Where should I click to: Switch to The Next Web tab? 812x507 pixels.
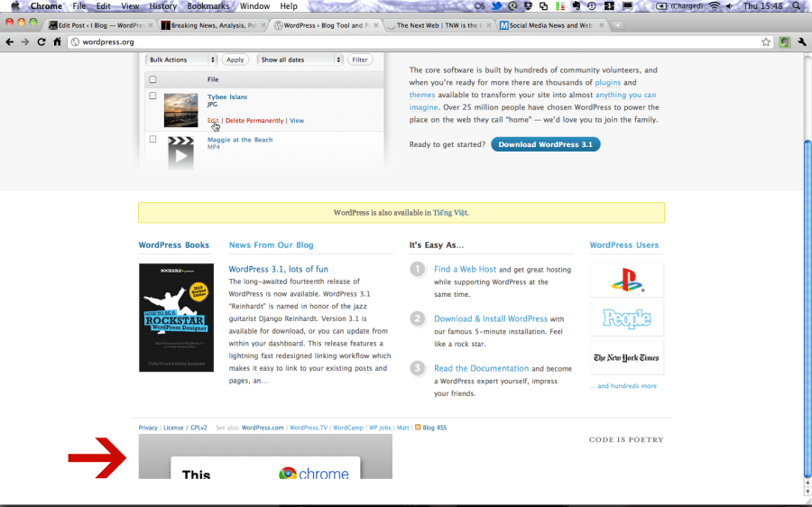click(438, 25)
